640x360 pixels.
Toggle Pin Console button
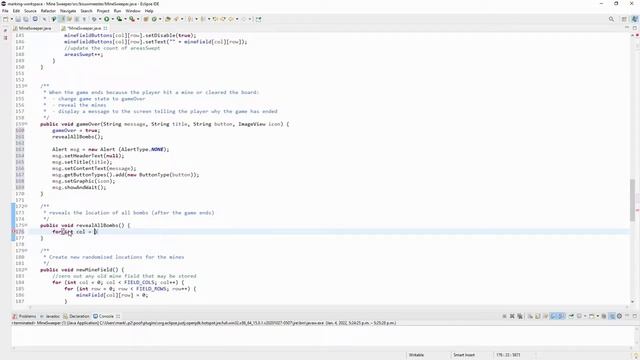click(x=571, y=316)
